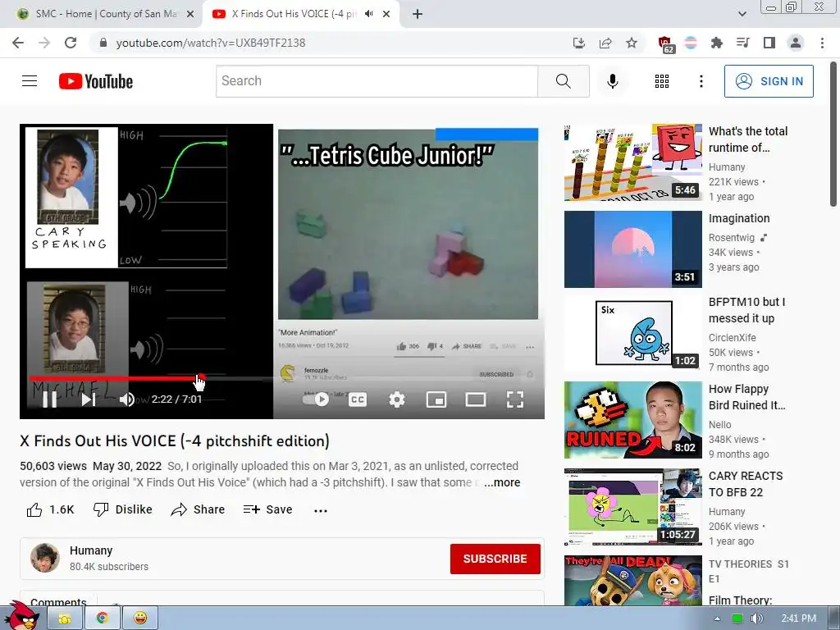The width and height of the screenshot is (840, 630).
Task: Dislike the video
Action: (123, 509)
